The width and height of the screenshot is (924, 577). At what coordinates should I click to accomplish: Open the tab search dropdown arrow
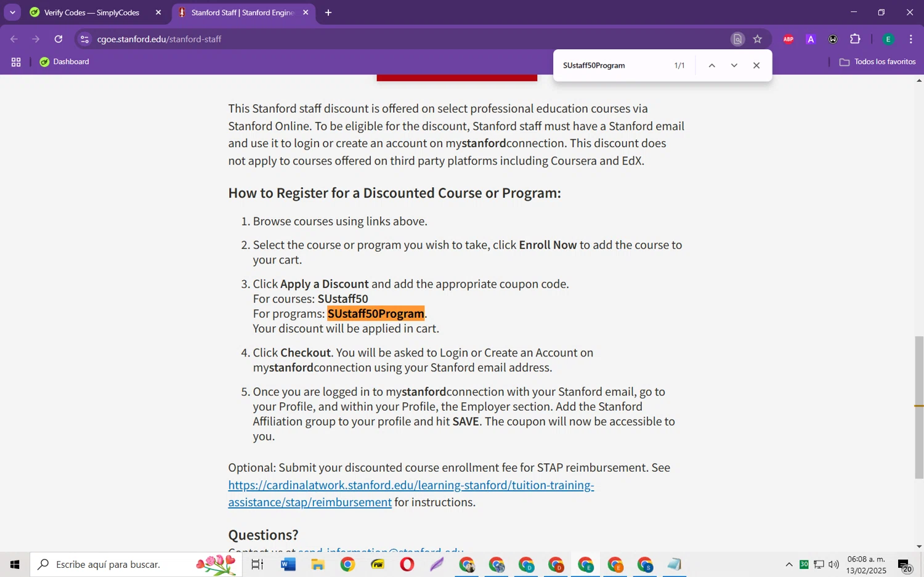coord(12,12)
